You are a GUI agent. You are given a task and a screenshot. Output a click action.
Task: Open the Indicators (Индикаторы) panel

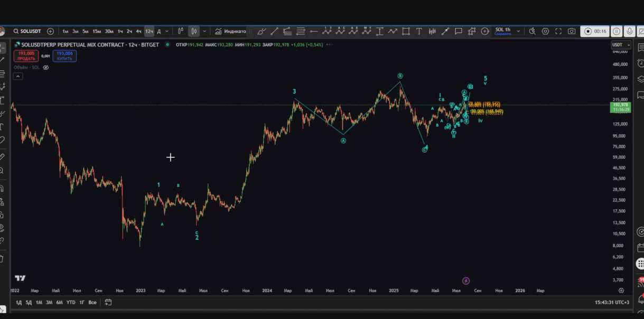pos(230,31)
